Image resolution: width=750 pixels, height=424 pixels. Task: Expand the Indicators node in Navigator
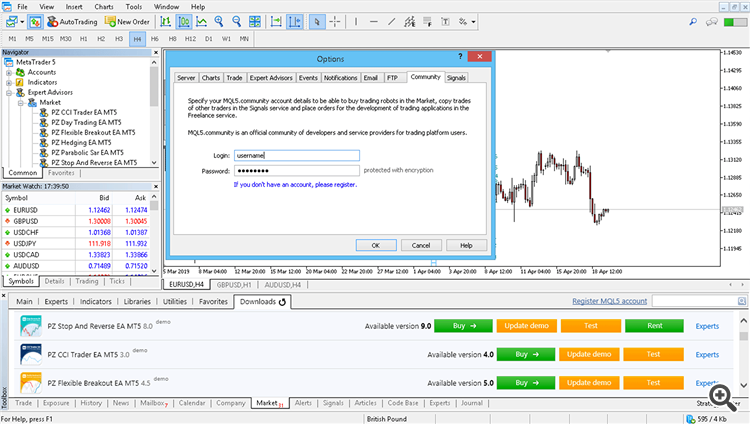point(9,83)
